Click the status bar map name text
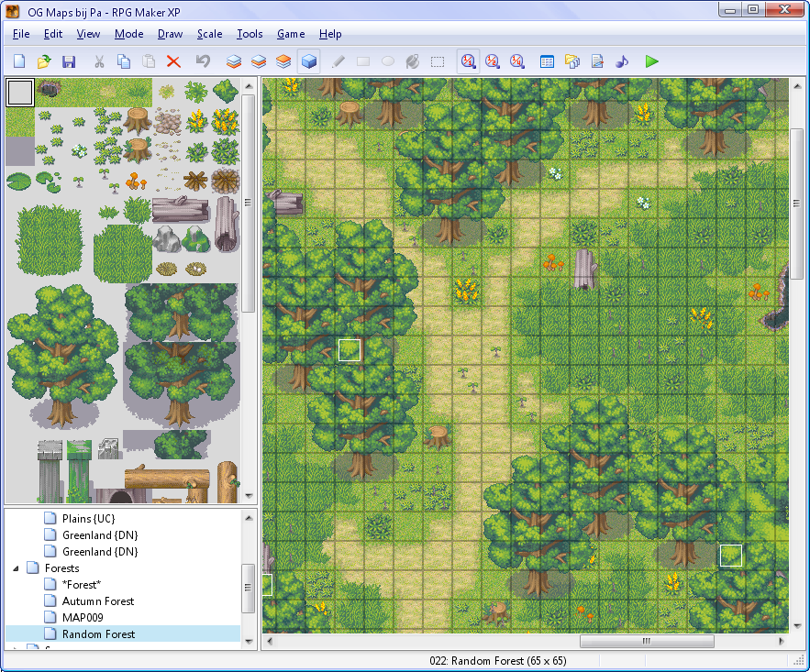The height and width of the screenshot is (672, 810). 497,661
